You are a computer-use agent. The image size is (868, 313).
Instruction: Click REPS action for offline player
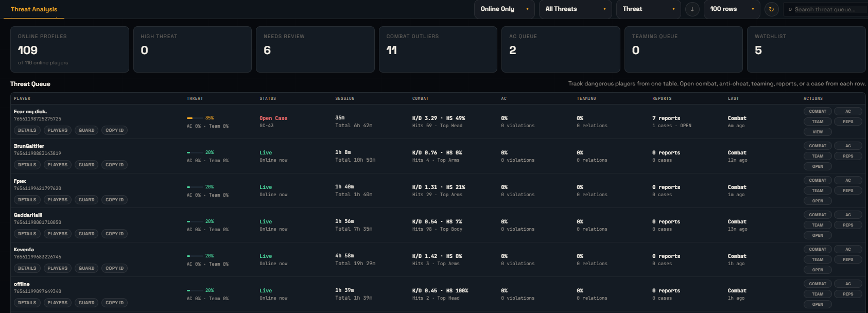coord(848,294)
